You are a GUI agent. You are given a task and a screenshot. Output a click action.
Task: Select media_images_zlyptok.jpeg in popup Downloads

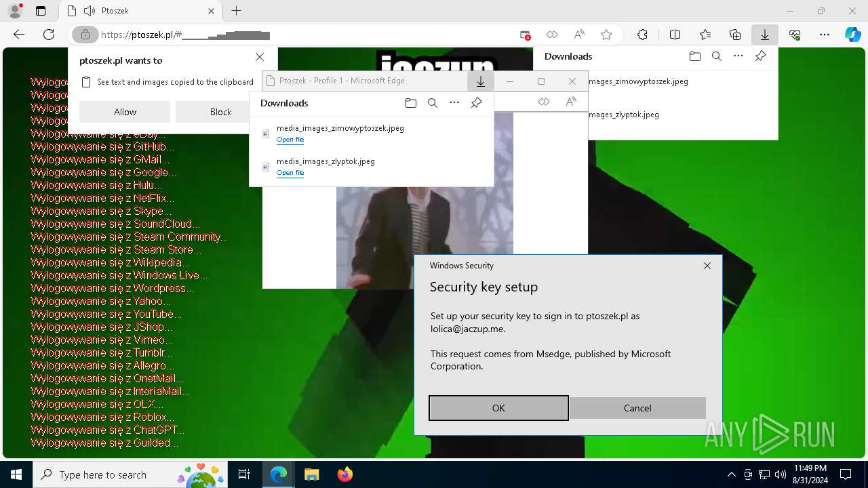pyautogui.click(x=325, y=161)
